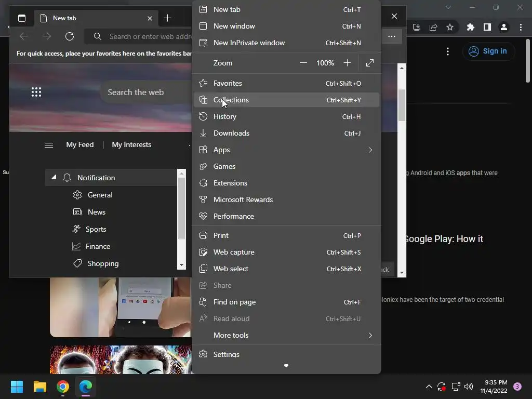The width and height of the screenshot is (532, 399).
Task: Click the Refresh button in Edge
Action: [70, 36]
